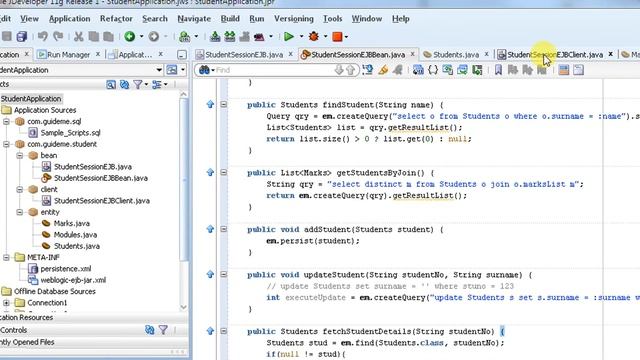This screenshot has height=360, width=640.
Task: Open the Versioning menu
Action: [x=293, y=19]
